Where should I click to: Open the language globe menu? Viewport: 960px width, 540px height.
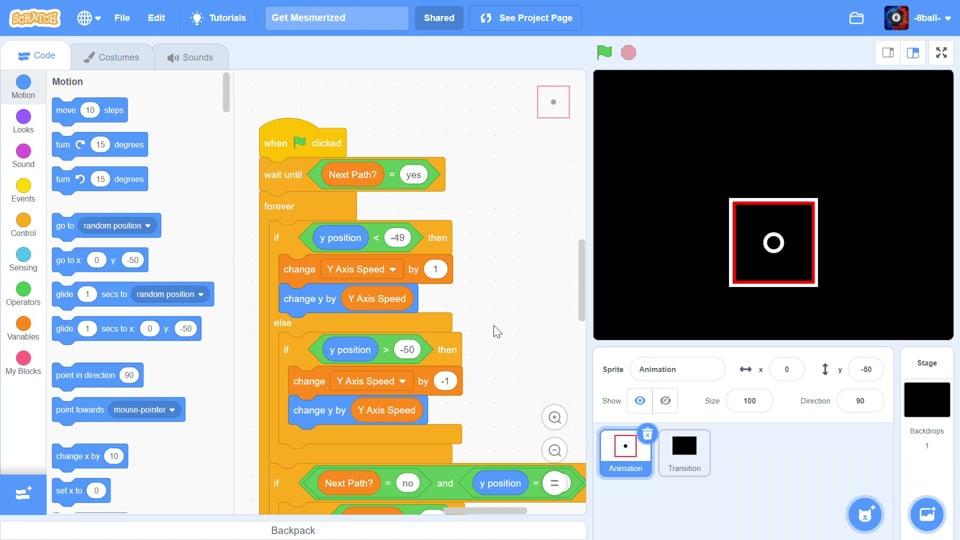(x=89, y=18)
